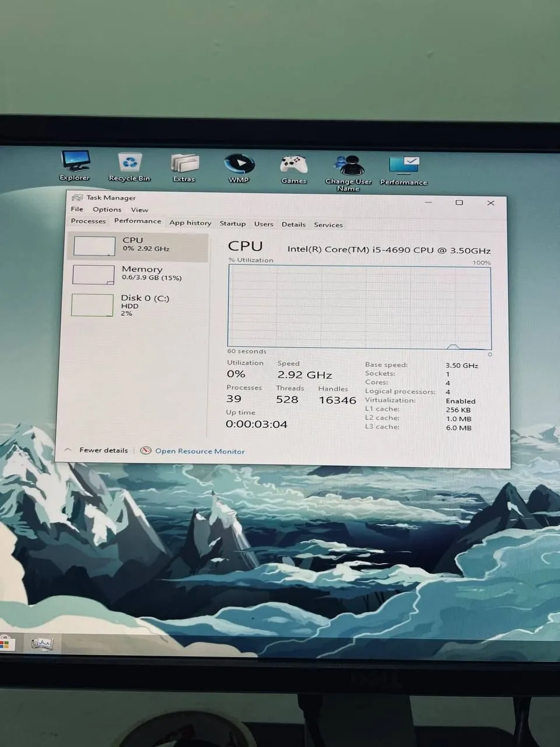560x747 pixels.
Task: Open the Options menu
Action: coord(107,210)
